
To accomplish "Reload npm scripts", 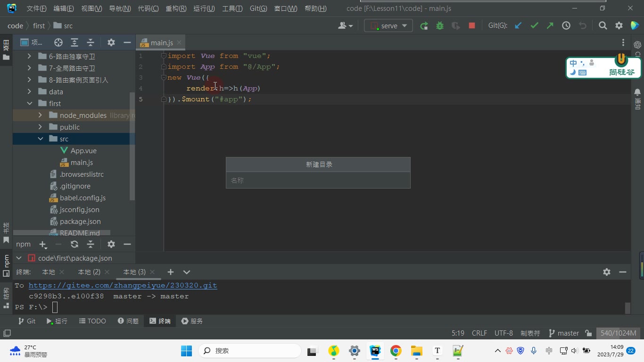I will (x=74, y=244).
